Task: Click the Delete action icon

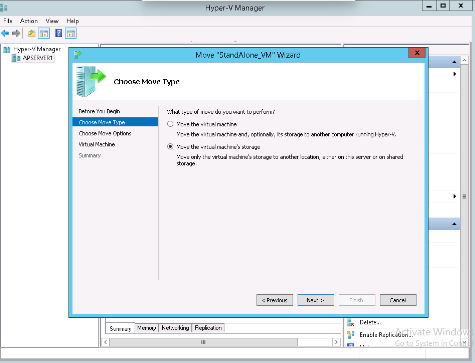Action: click(x=350, y=323)
